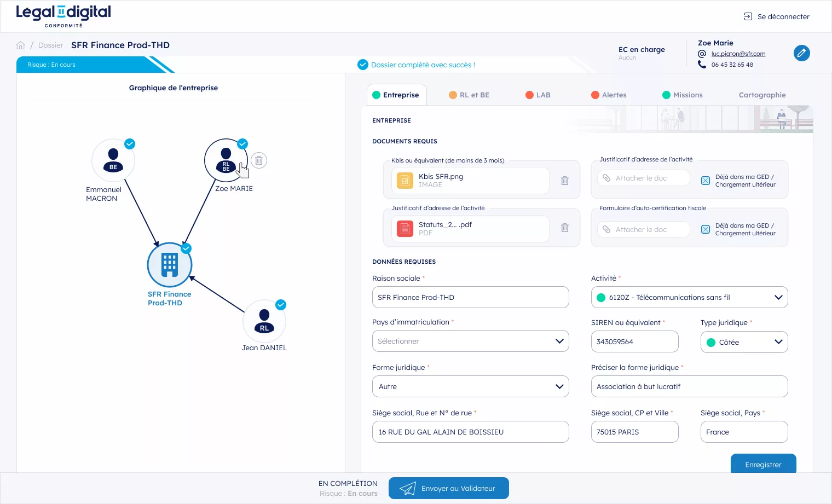Viewport: 832px width, 504px height.
Task: Open the Type juridique dropdown
Action: tap(744, 342)
